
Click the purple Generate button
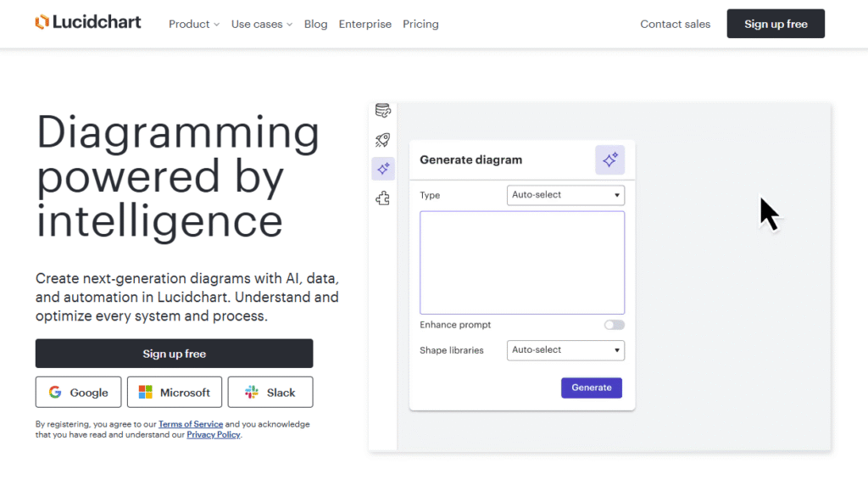click(x=592, y=388)
